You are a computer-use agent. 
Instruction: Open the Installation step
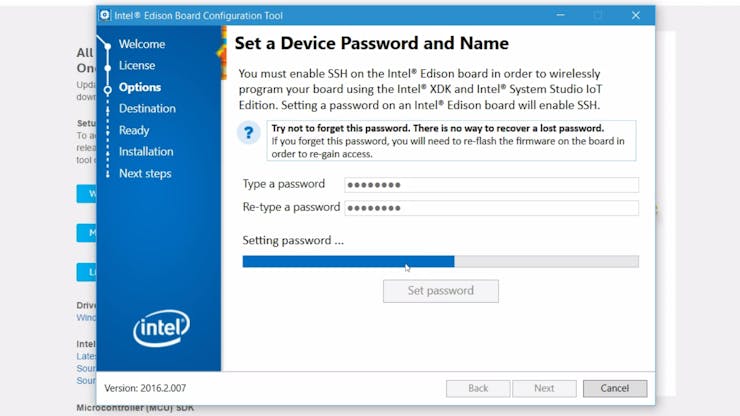pyautogui.click(x=146, y=152)
